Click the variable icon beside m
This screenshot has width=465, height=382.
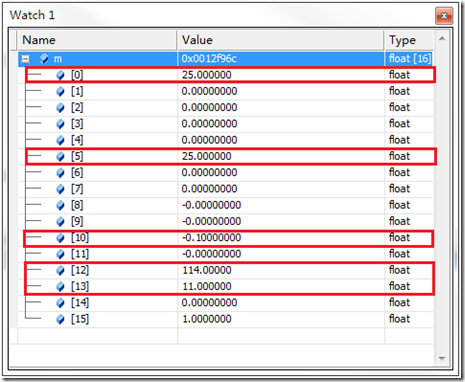(44, 59)
